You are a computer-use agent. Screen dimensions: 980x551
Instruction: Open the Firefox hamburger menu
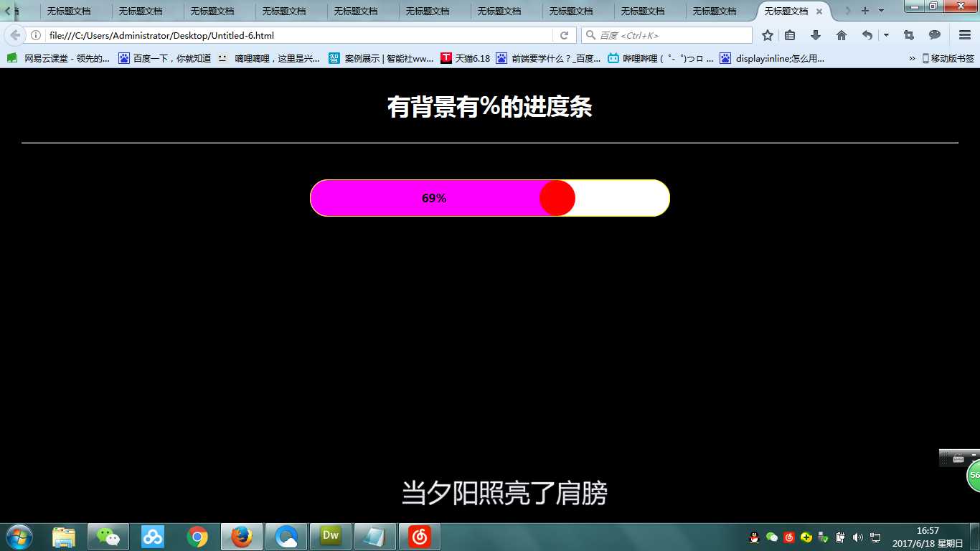coord(965,35)
